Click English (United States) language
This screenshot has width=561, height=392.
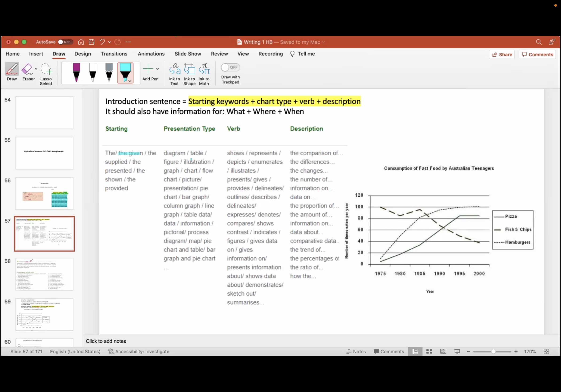(x=75, y=351)
